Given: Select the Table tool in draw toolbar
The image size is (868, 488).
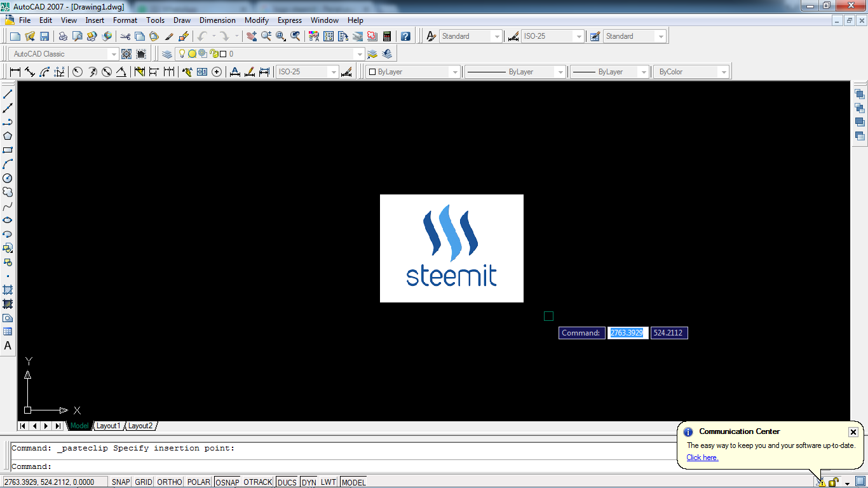Looking at the screenshot, I should [x=8, y=332].
